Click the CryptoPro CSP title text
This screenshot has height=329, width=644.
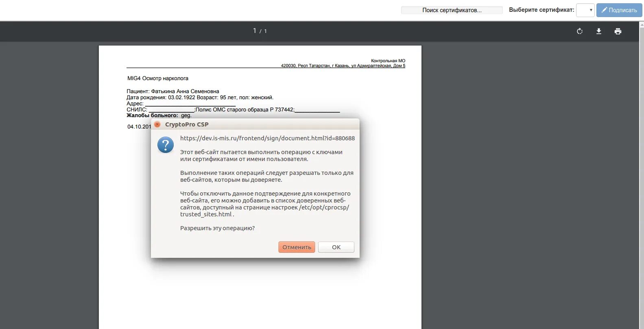click(x=187, y=124)
